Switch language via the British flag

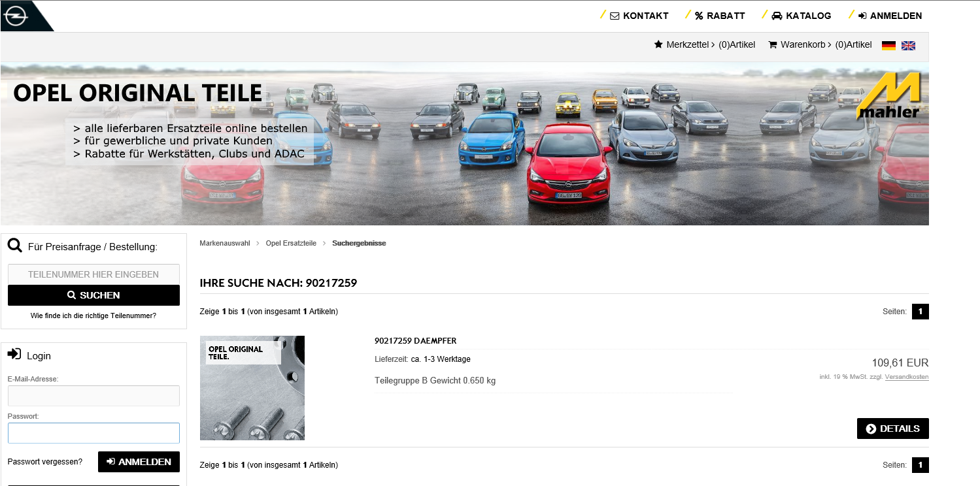908,45
